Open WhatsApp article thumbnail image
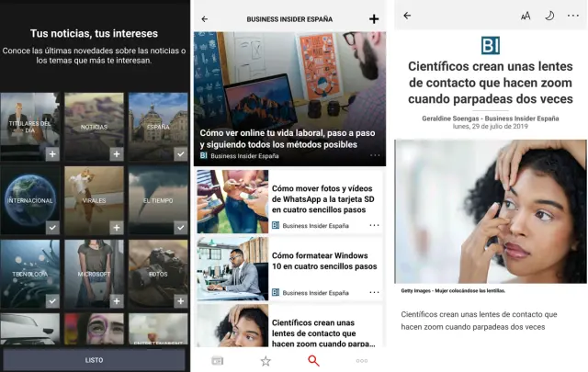The height and width of the screenshot is (372, 588). (232, 201)
